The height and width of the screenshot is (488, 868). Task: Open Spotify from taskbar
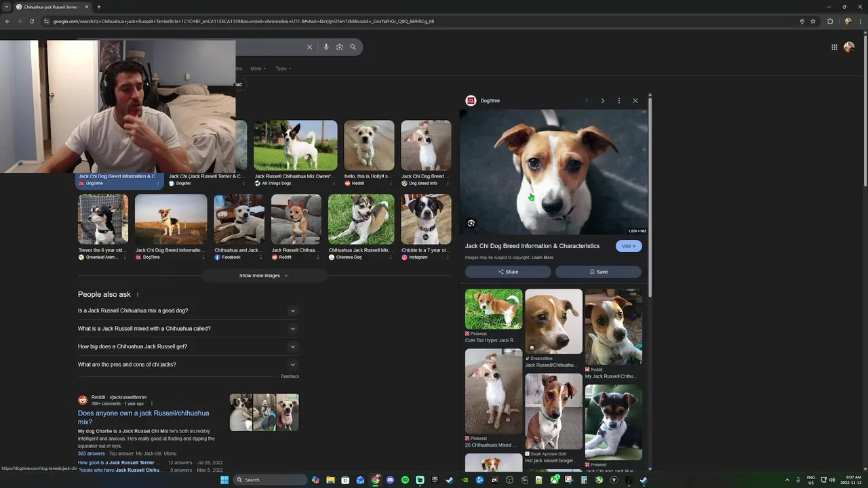click(x=405, y=480)
